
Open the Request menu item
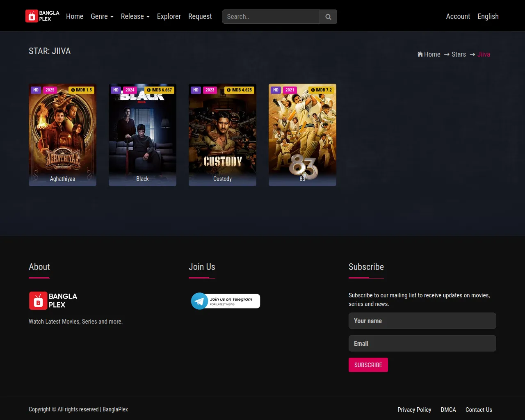200,16
